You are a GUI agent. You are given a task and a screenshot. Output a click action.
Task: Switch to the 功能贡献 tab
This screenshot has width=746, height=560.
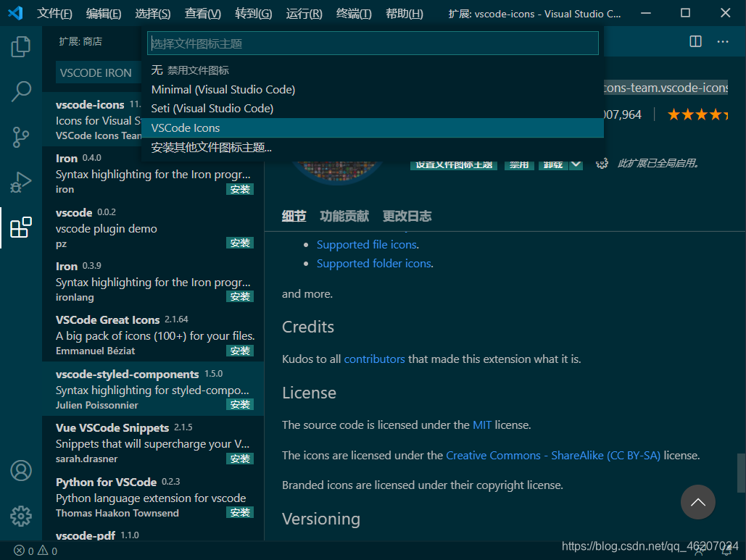(x=344, y=217)
